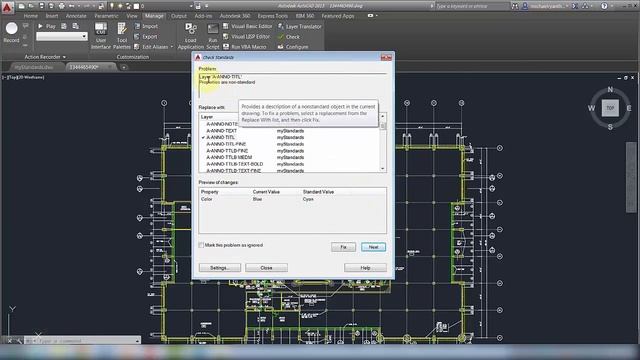Click the Play action macro icon

(x=40, y=26)
